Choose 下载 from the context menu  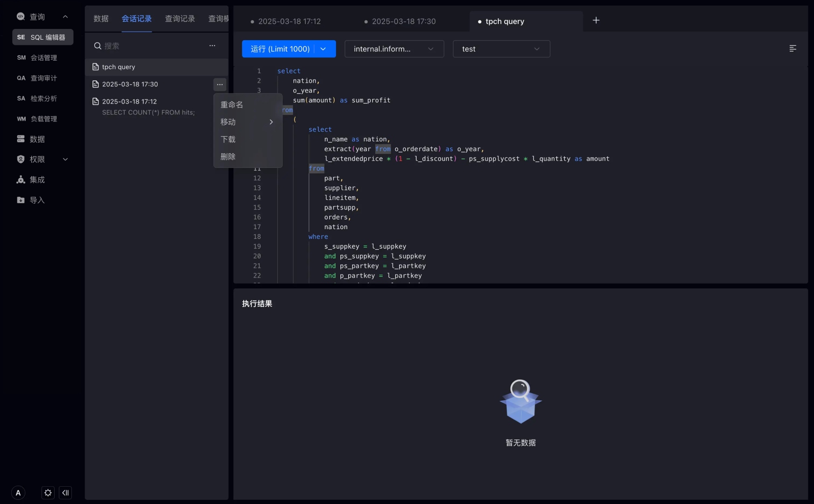click(248, 140)
